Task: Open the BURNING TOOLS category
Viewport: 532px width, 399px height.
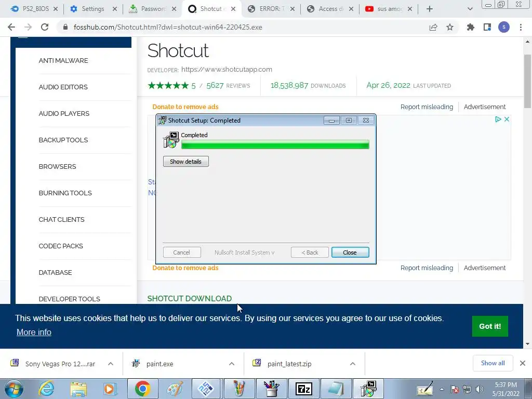Action: coord(65,193)
